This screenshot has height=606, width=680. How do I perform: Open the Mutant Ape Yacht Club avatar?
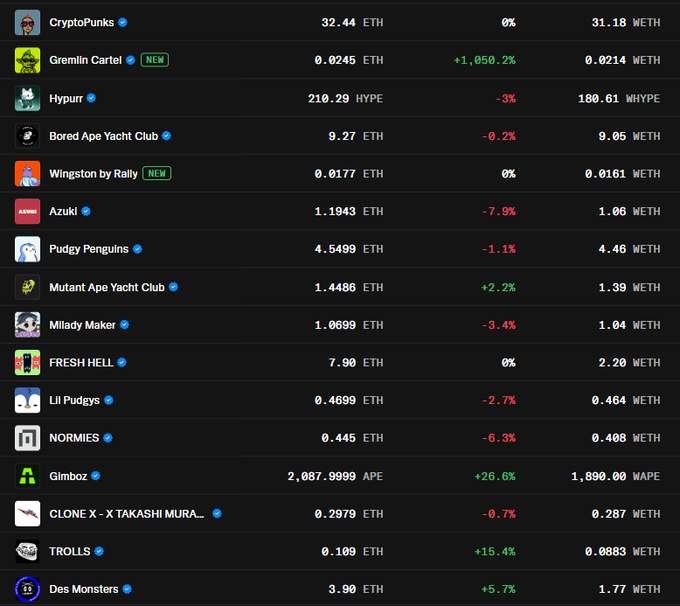(x=27, y=287)
